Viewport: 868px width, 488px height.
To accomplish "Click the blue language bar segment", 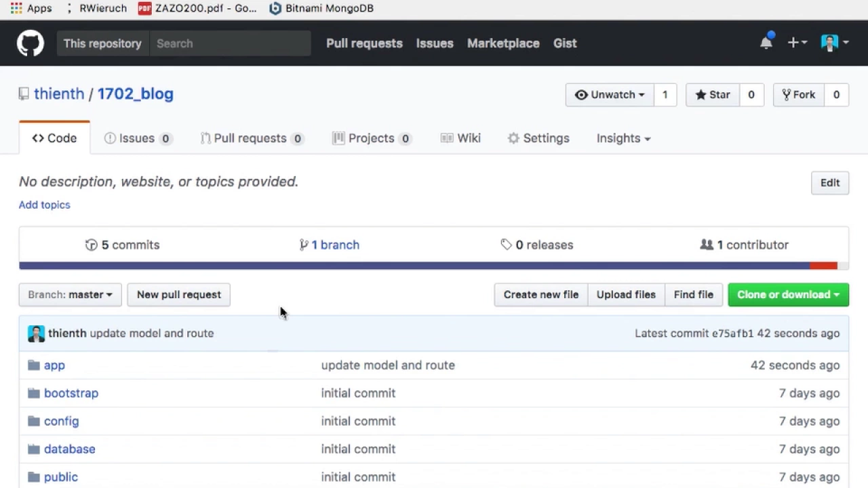I will point(414,266).
